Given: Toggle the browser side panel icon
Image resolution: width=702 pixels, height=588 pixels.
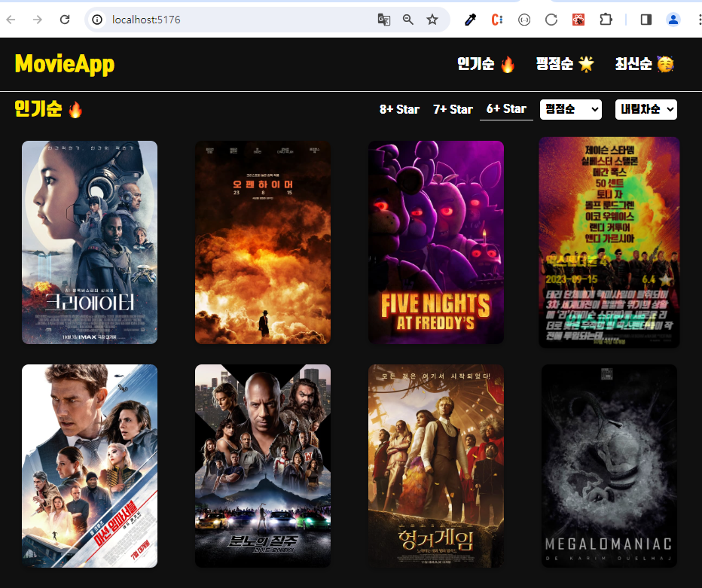Looking at the screenshot, I should (646, 20).
